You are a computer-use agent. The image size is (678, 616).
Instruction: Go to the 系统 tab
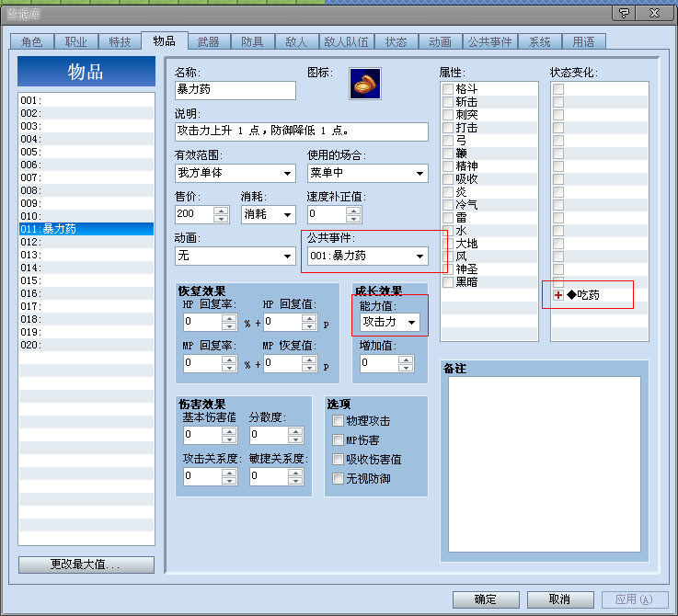tap(540, 42)
